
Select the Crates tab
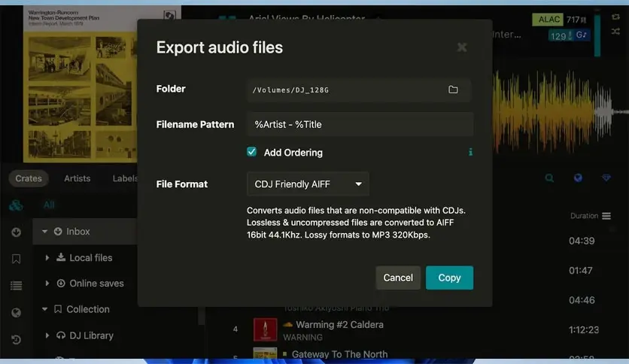[x=29, y=178]
